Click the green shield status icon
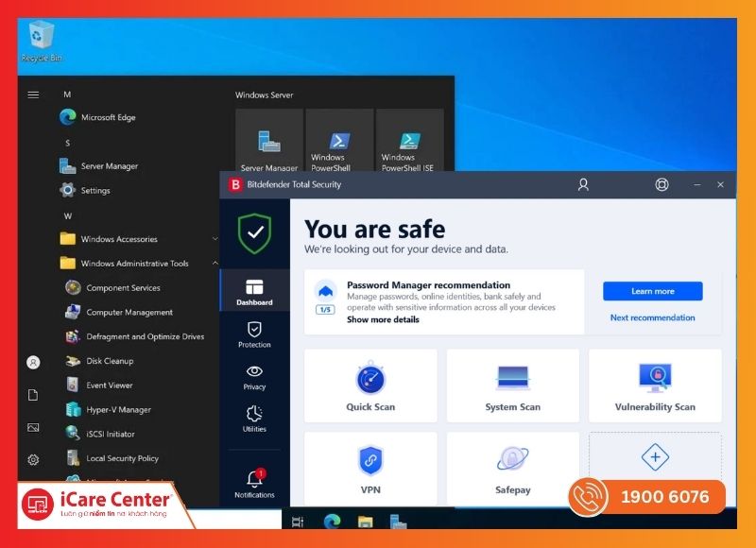This screenshot has width=756, height=548. (x=254, y=233)
